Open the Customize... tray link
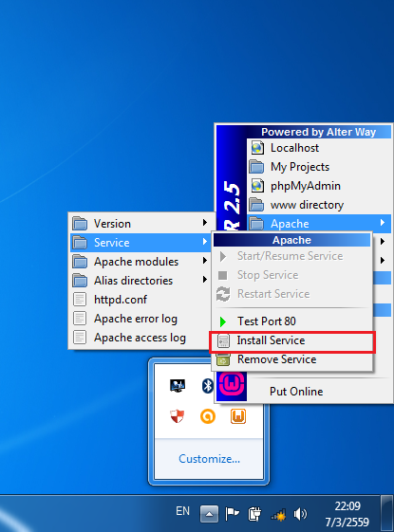 (209, 459)
